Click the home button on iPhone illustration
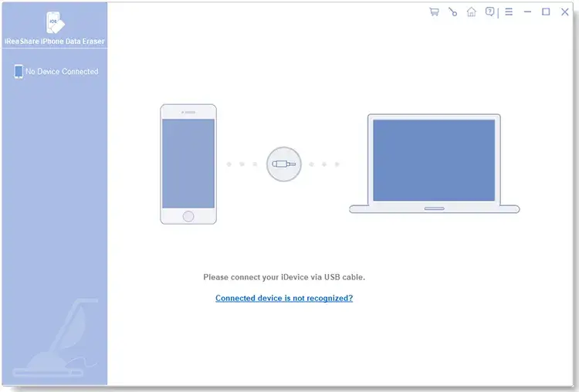 [188, 215]
